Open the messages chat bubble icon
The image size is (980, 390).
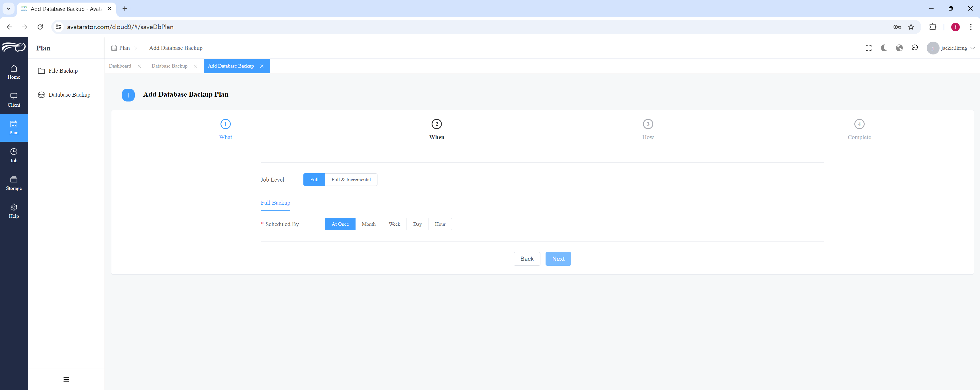914,48
